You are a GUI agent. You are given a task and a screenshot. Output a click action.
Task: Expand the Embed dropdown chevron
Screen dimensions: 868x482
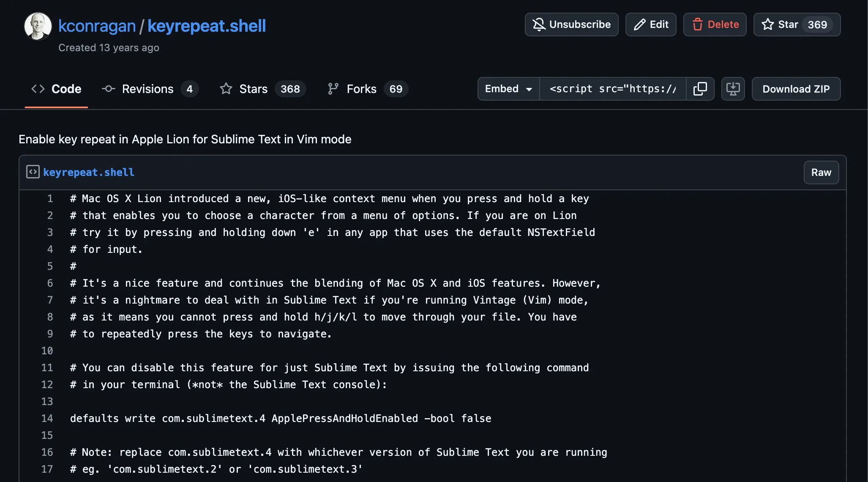pos(530,89)
